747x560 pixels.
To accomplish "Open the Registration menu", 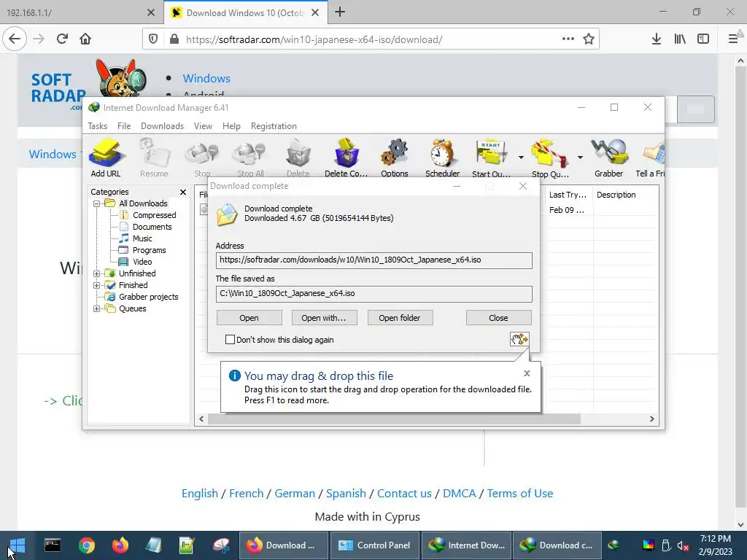I will click(274, 126).
